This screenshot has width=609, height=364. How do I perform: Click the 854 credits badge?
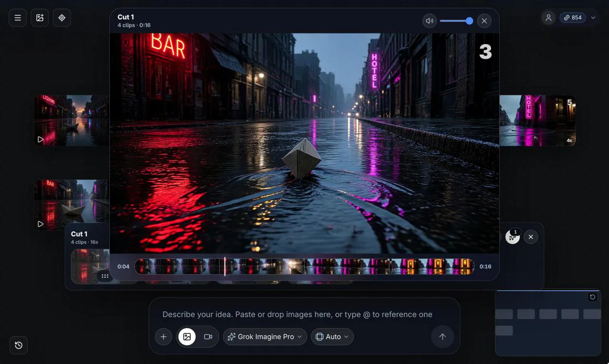pyautogui.click(x=573, y=18)
